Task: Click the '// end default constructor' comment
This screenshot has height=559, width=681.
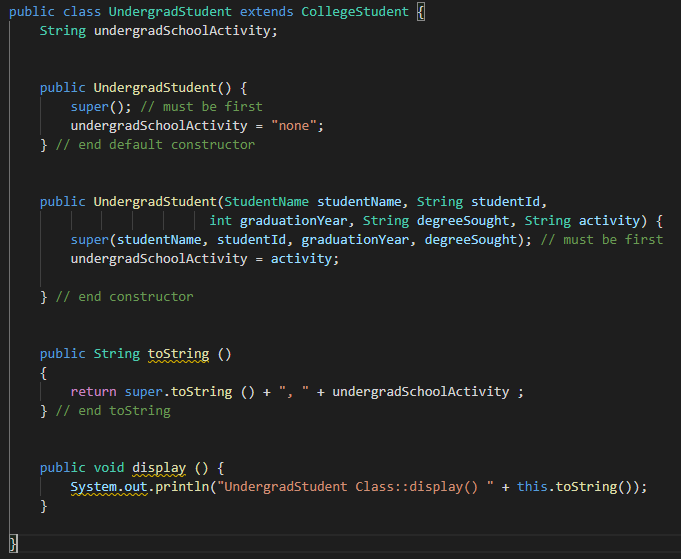Action: pos(155,145)
